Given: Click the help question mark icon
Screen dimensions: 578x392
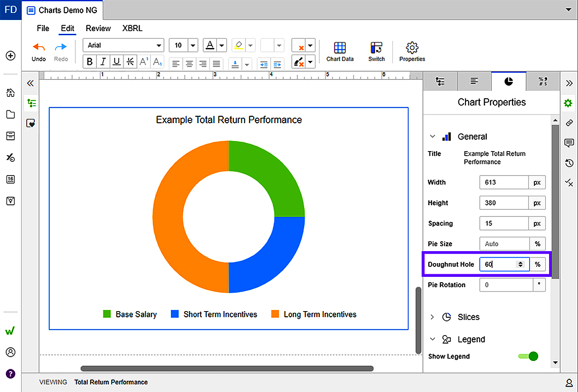Looking at the screenshot, I should pyautogui.click(x=10, y=373).
